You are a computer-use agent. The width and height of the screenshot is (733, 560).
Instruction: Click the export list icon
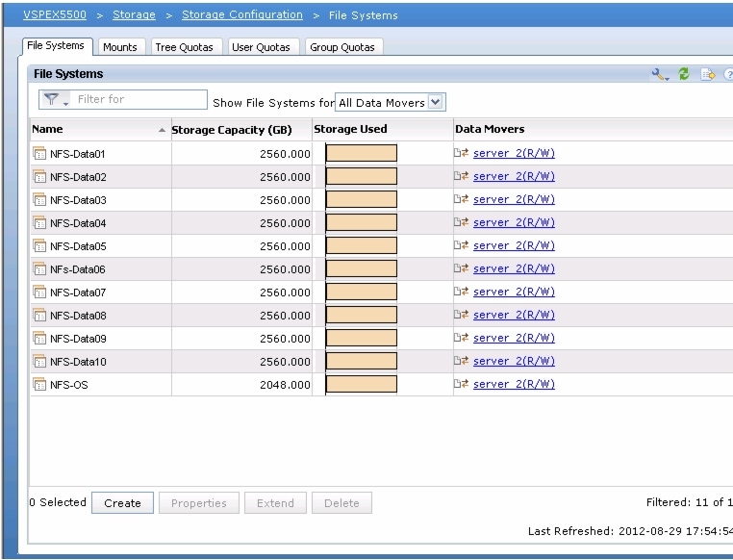[x=708, y=74]
